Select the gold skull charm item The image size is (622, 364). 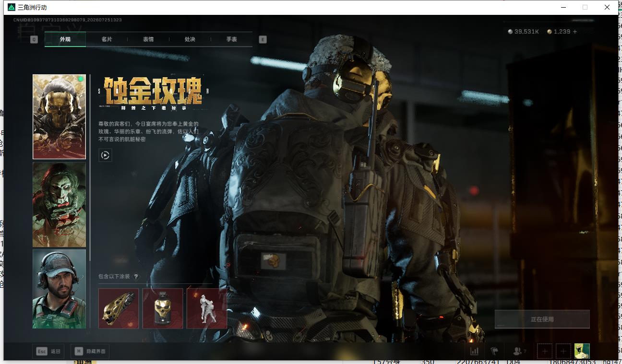pos(163,308)
